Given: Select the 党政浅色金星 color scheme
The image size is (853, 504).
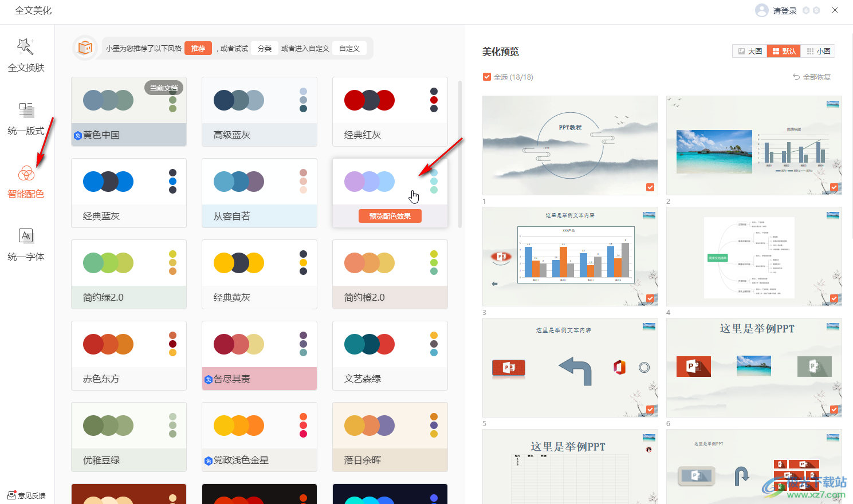Looking at the screenshot, I should click(260, 437).
